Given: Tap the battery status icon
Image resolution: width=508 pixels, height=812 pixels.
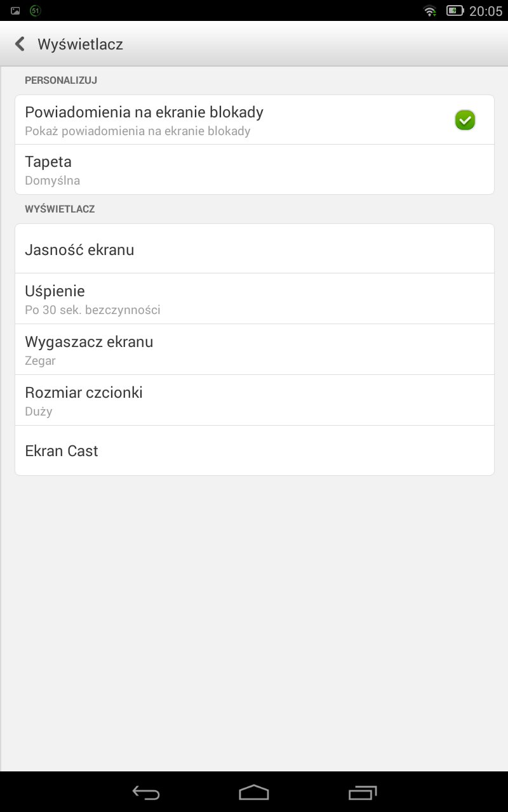Looking at the screenshot, I should click(455, 11).
